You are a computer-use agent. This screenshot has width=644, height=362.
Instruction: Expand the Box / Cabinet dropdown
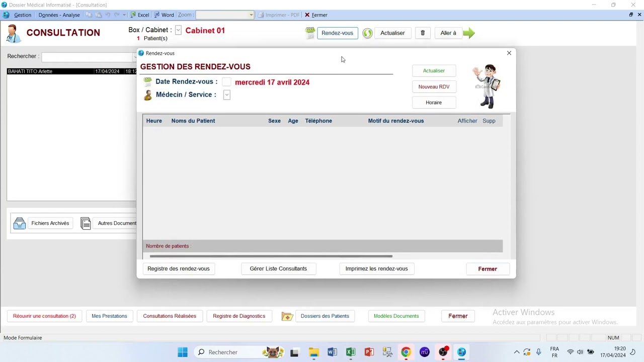178,31
